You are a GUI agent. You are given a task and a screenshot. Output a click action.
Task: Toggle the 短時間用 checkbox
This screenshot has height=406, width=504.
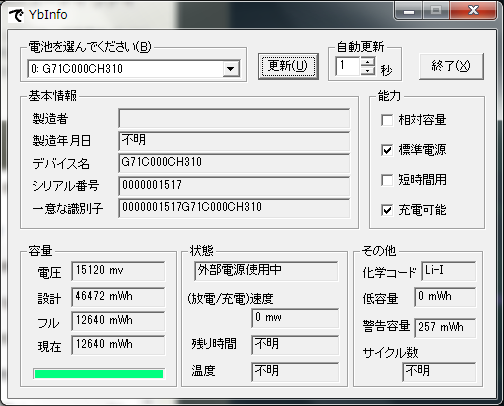(387, 180)
